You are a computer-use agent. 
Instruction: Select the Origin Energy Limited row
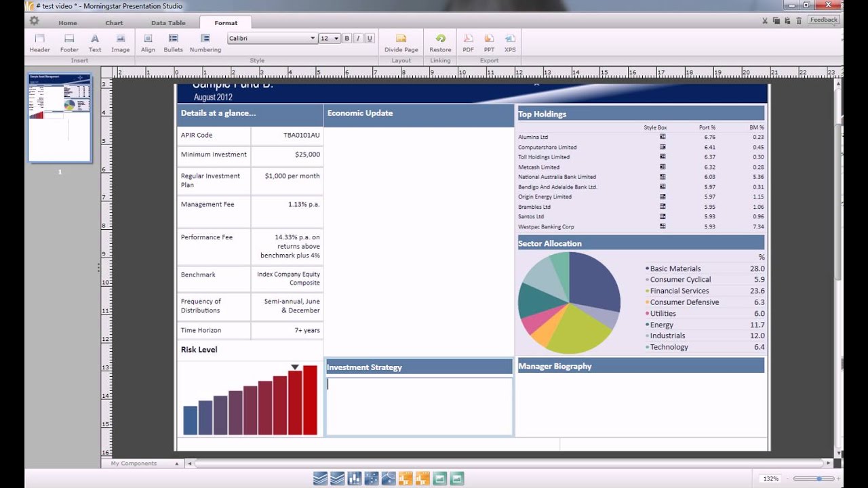click(x=641, y=197)
